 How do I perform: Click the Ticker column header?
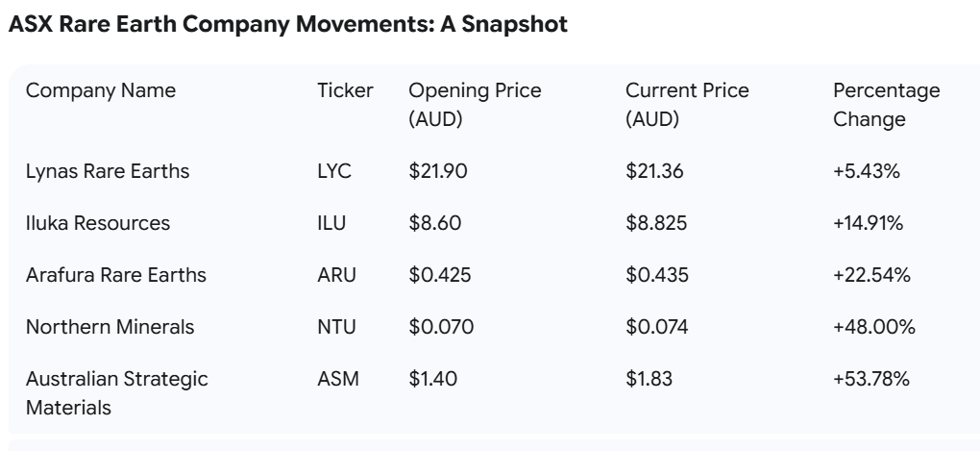coord(345,91)
